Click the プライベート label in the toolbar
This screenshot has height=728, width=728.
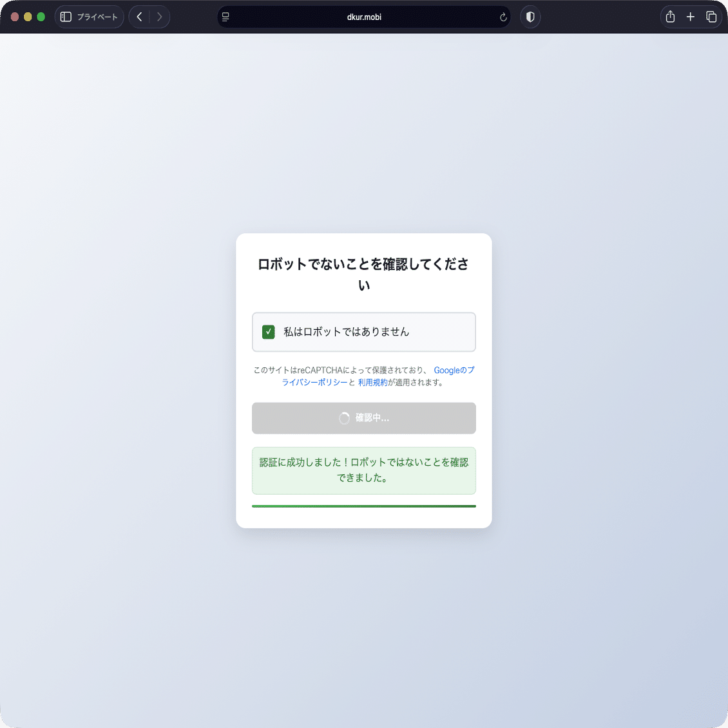97,17
